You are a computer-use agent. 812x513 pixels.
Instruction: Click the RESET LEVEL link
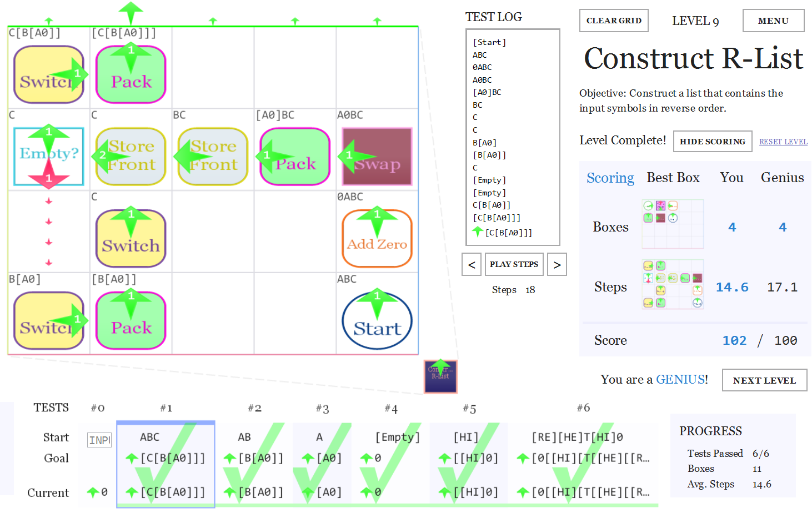coord(784,142)
